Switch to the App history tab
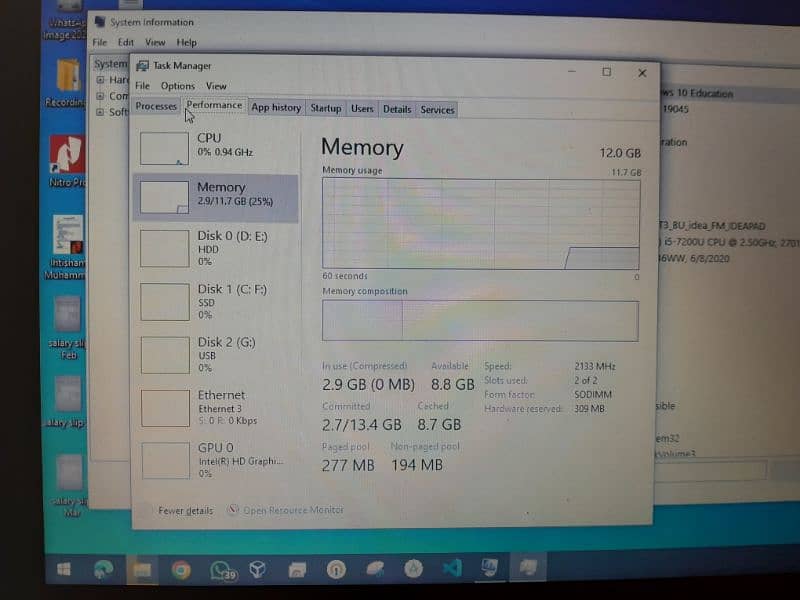The height and width of the screenshot is (600, 800). pyautogui.click(x=276, y=108)
